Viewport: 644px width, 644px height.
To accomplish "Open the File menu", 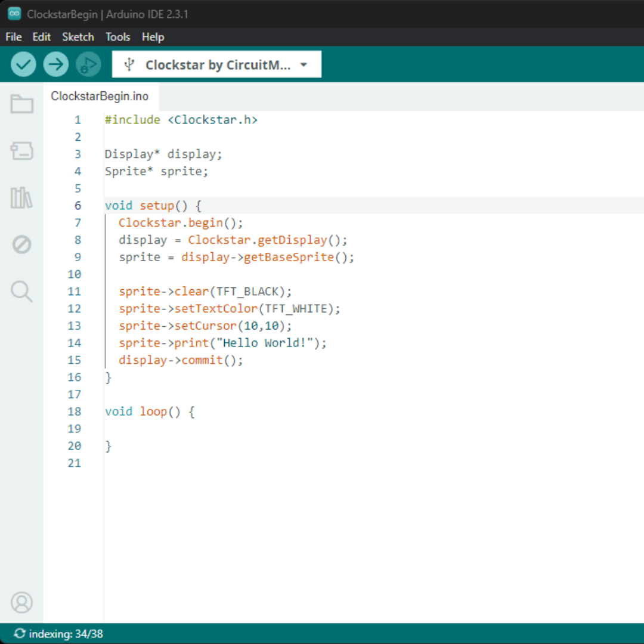I will point(14,37).
